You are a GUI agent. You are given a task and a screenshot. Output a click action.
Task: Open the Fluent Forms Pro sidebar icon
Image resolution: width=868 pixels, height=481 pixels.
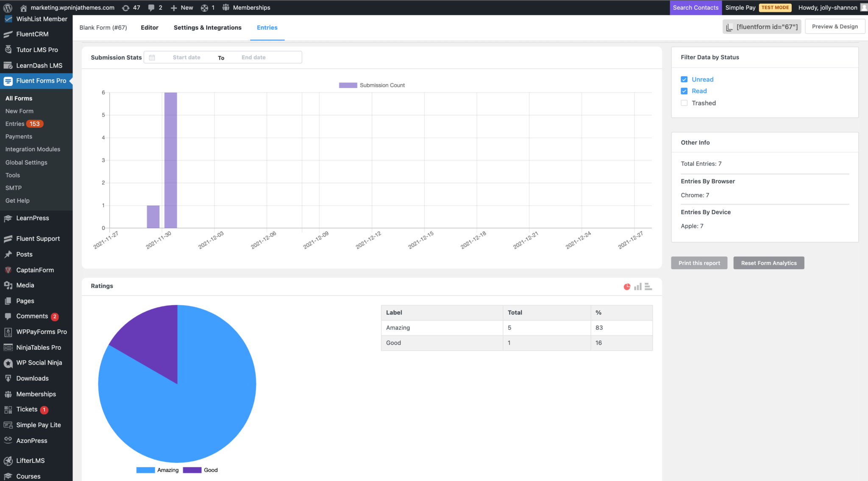8,80
